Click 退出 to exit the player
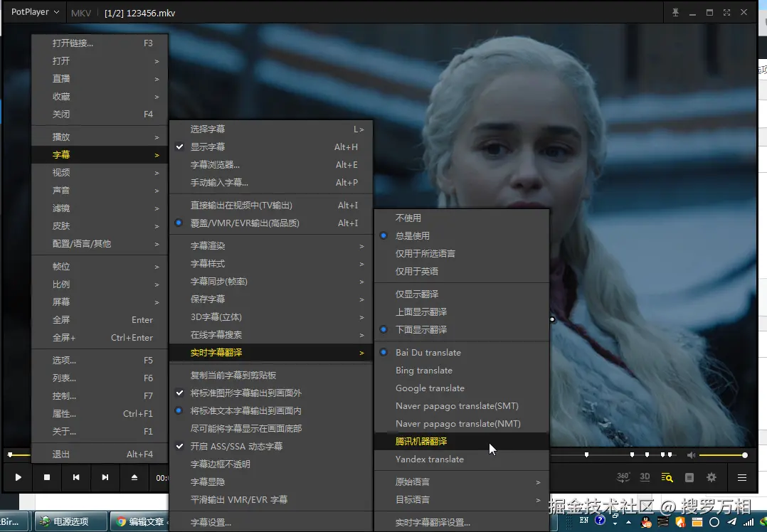767x532 pixels. point(100,454)
